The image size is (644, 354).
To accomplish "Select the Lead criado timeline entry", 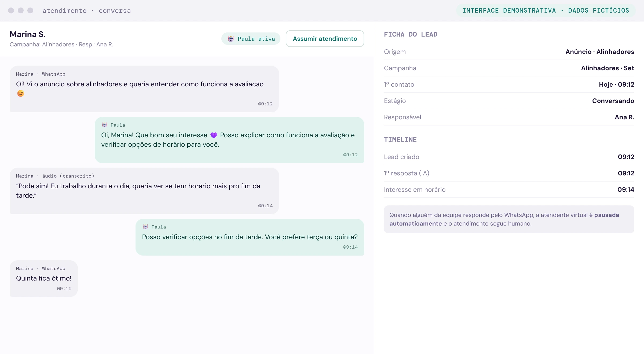I will pyautogui.click(x=509, y=157).
